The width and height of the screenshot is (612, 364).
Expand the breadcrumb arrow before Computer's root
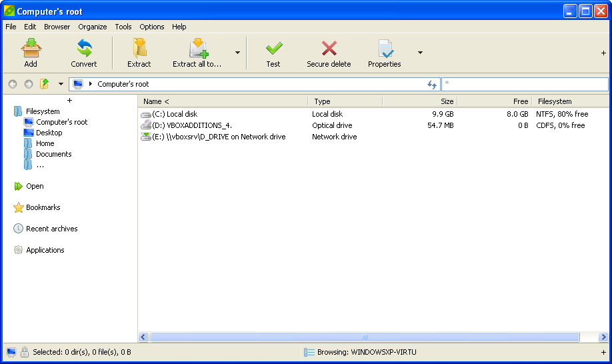point(91,84)
